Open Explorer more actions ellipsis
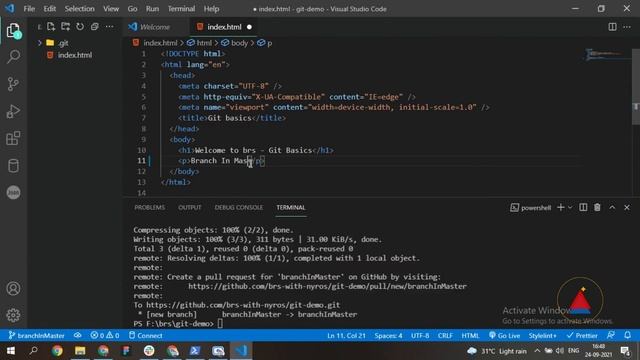 (109, 27)
